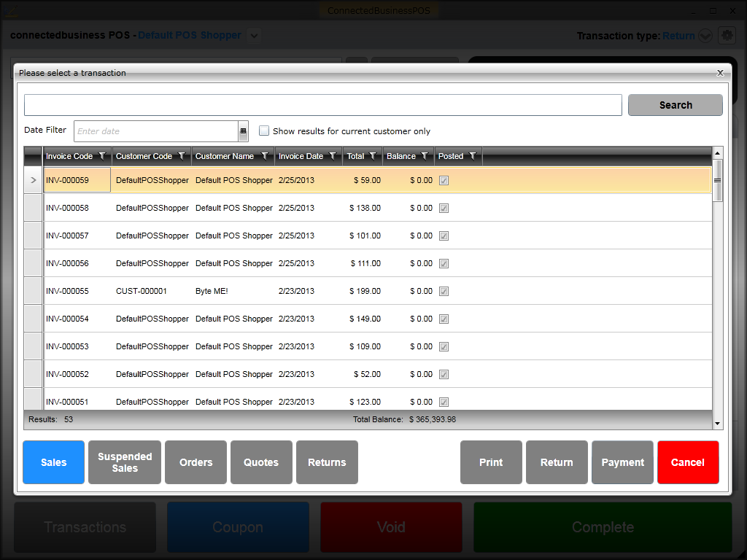This screenshot has width=747, height=560.
Task: Click the red Cancel button
Action: [x=687, y=462]
